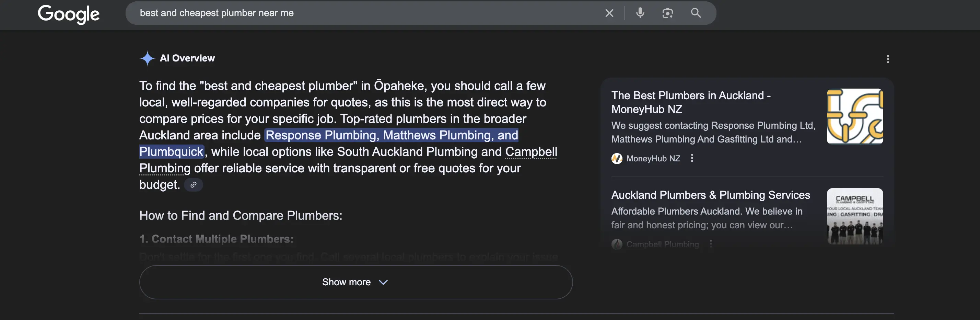
Task: Start voice search with microphone icon
Action: (640, 13)
